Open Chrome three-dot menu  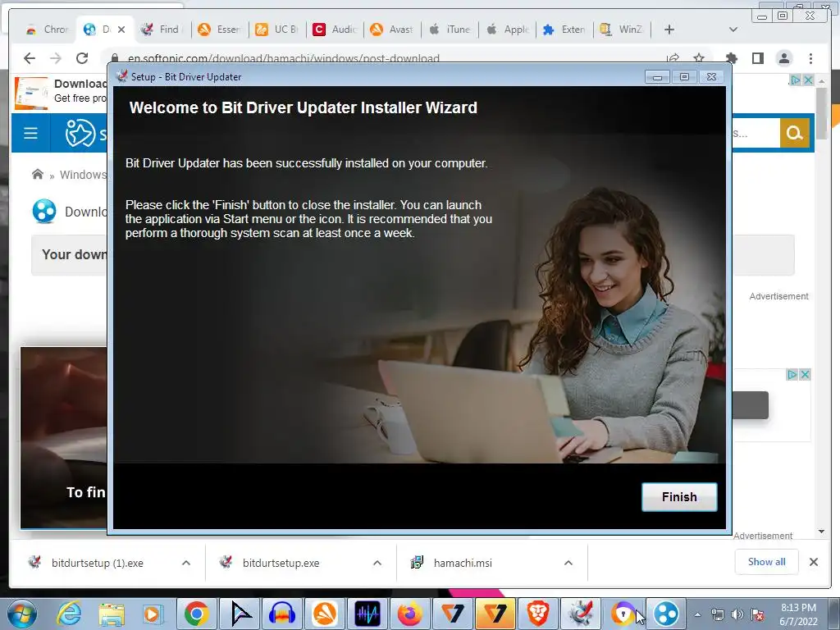[810, 58]
